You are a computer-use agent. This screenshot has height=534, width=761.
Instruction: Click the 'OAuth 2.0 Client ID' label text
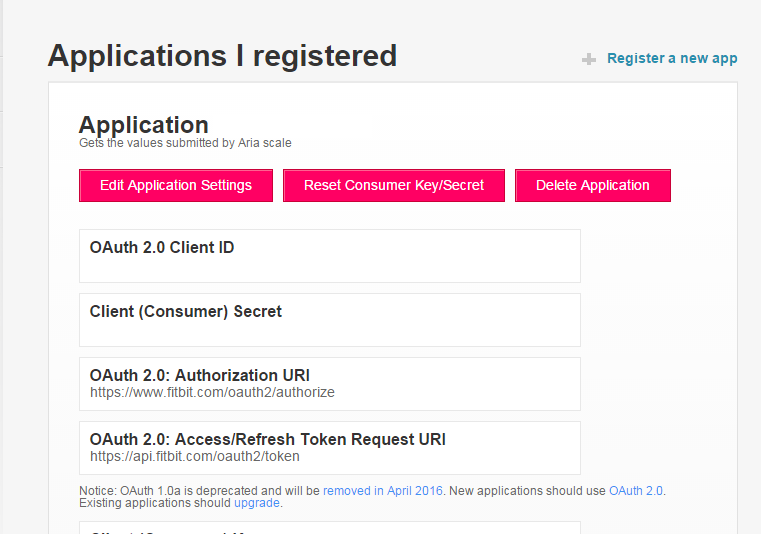pyautogui.click(x=162, y=248)
